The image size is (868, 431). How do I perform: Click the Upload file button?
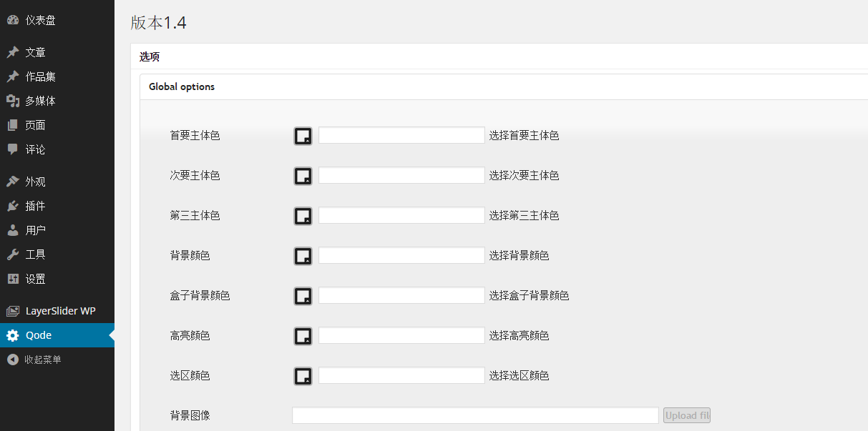click(x=686, y=415)
